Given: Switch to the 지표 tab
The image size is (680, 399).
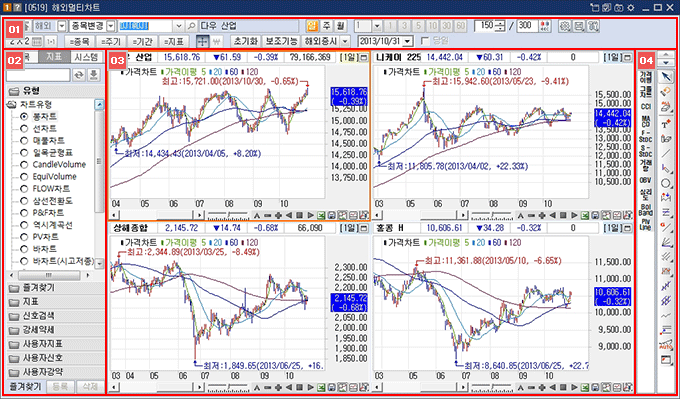Looking at the screenshot, I should click(54, 57).
